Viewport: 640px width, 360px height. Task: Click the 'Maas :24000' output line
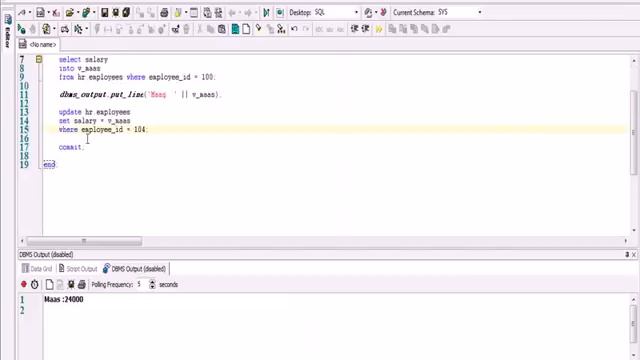pyautogui.click(x=64, y=300)
